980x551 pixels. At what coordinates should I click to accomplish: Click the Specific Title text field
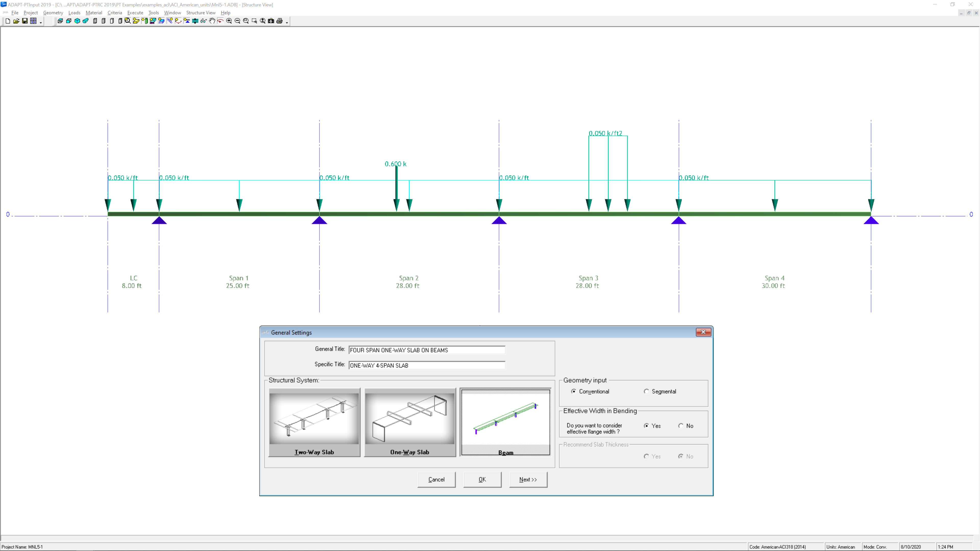[426, 366]
